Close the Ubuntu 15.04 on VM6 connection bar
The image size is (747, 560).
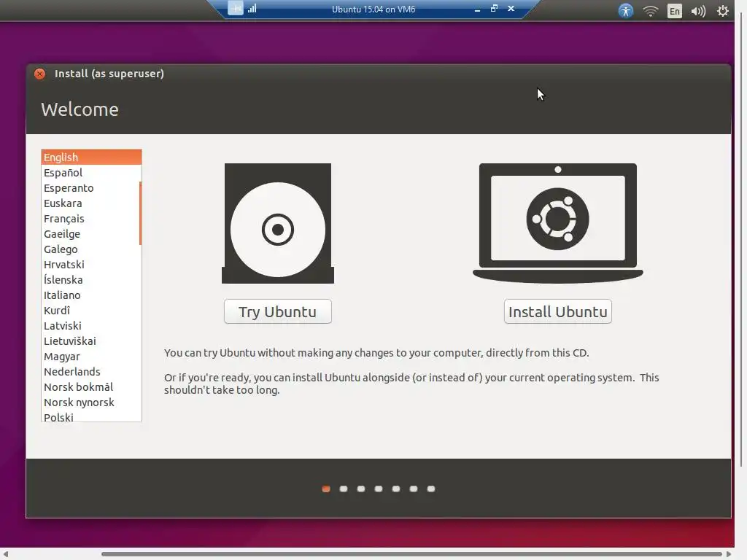pyautogui.click(x=511, y=8)
